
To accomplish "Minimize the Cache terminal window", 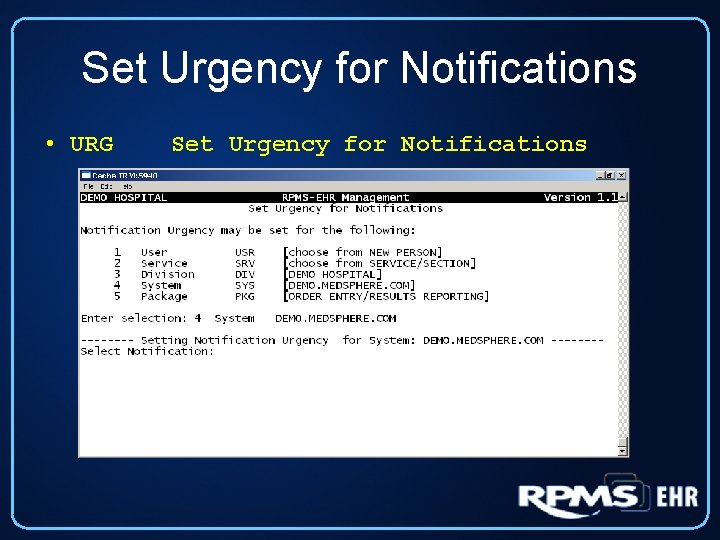I will (x=601, y=175).
